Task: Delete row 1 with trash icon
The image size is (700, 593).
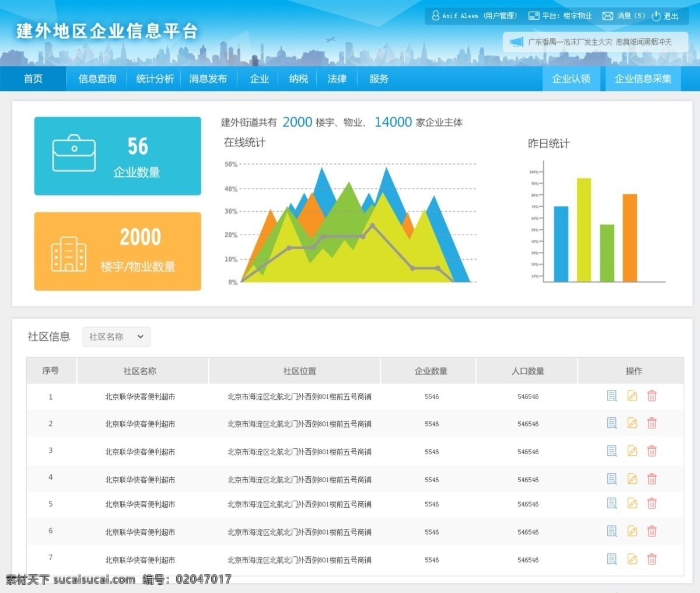Action: pyautogui.click(x=652, y=396)
